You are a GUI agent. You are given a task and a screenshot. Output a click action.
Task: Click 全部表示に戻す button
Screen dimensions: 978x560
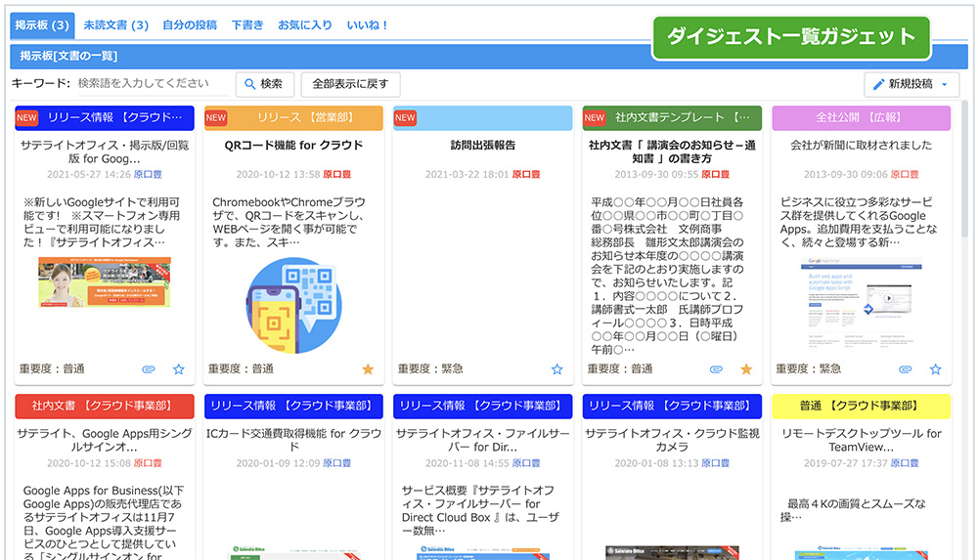coord(350,84)
